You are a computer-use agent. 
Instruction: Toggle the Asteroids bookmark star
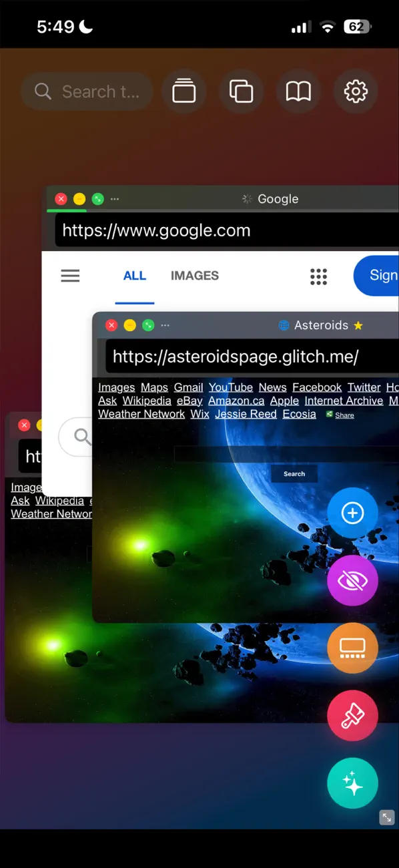click(x=358, y=325)
